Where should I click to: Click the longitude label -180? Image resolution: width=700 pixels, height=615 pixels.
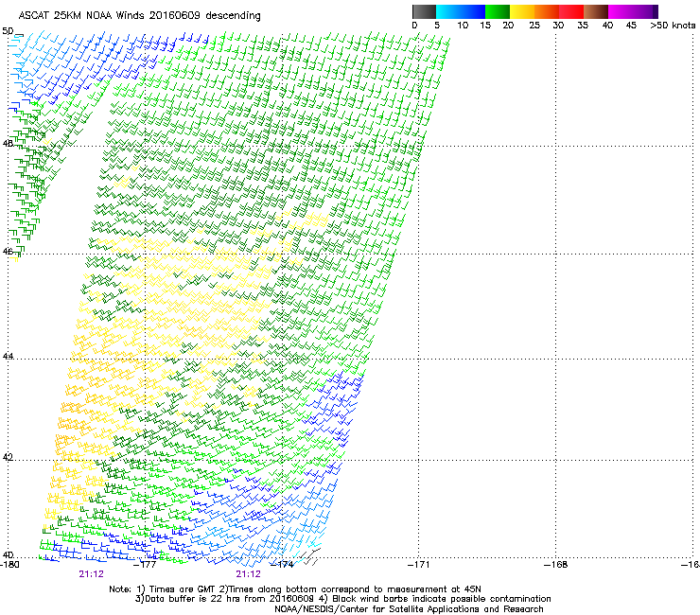point(9,565)
